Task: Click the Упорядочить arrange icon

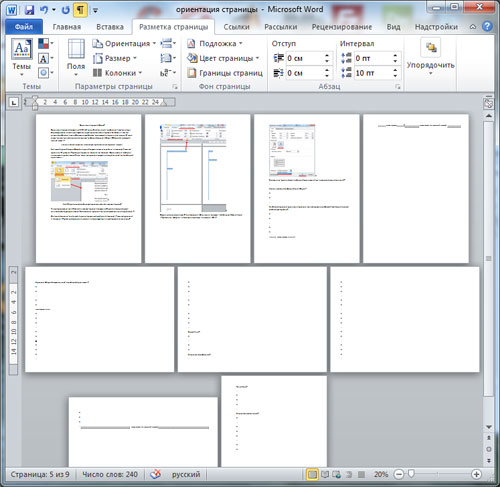Action: click(x=430, y=57)
